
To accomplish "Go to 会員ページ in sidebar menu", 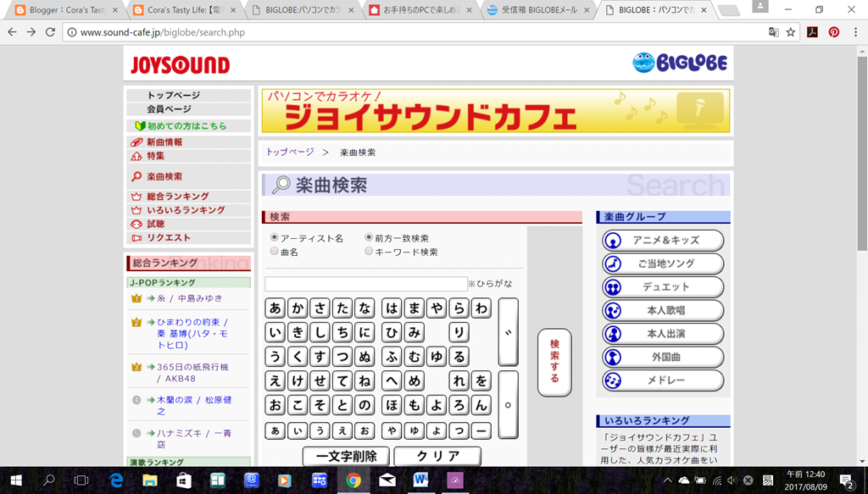I will click(188, 109).
